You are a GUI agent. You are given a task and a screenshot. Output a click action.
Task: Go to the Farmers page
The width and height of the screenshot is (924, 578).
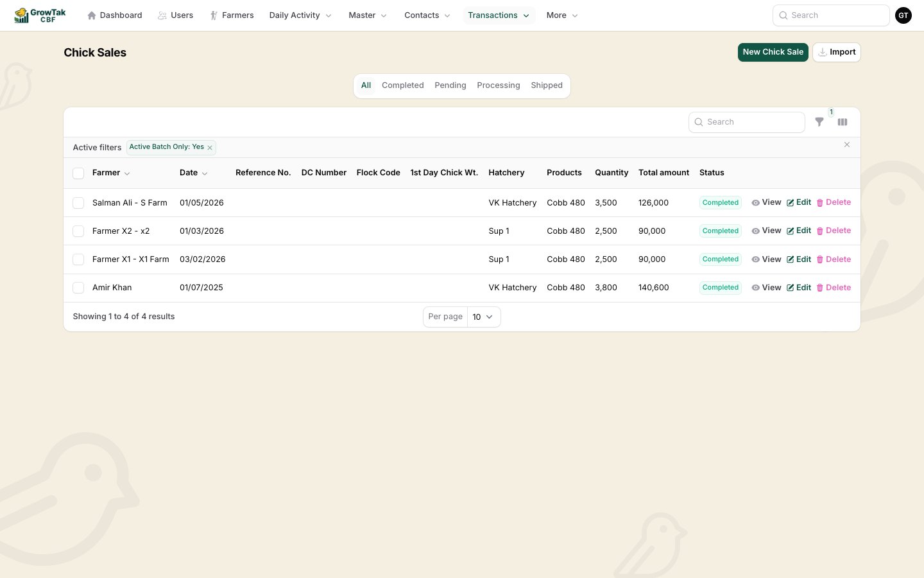click(x=232, y=15)
